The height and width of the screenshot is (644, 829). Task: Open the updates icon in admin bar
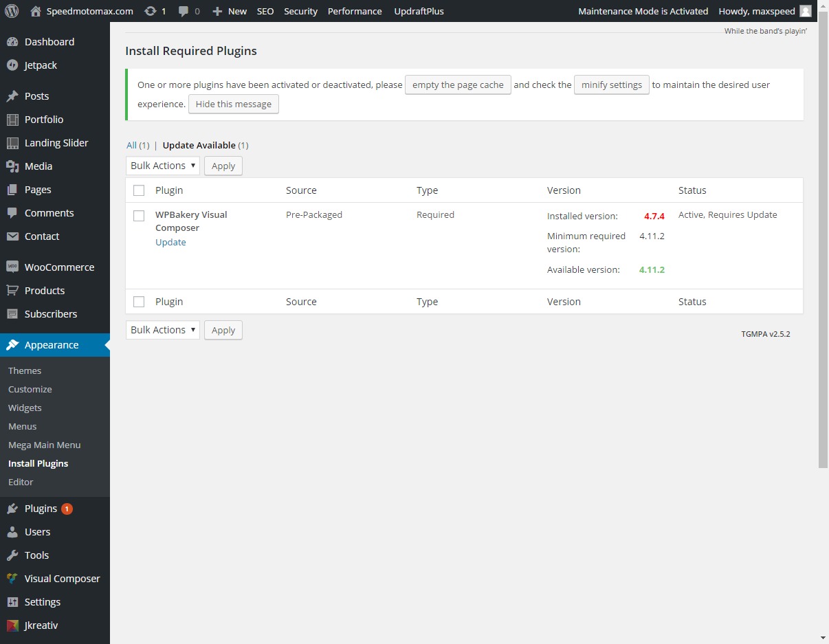click(x=150, y=11)
